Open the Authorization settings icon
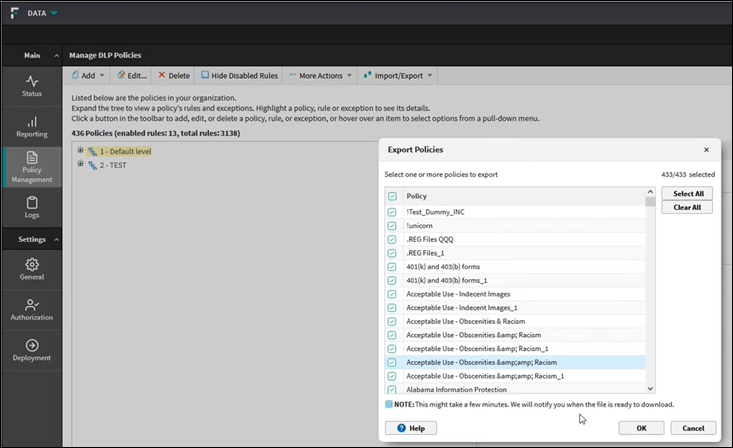 tap(32, 309)
